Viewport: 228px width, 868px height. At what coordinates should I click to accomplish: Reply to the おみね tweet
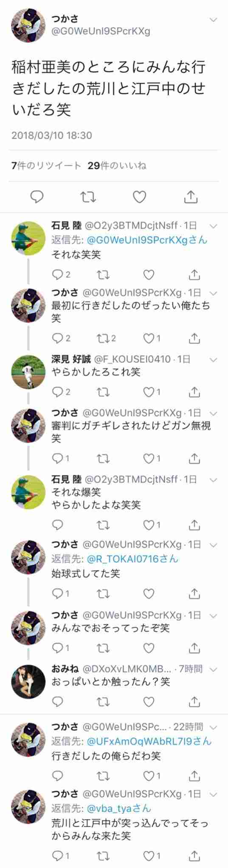point(57,702)
